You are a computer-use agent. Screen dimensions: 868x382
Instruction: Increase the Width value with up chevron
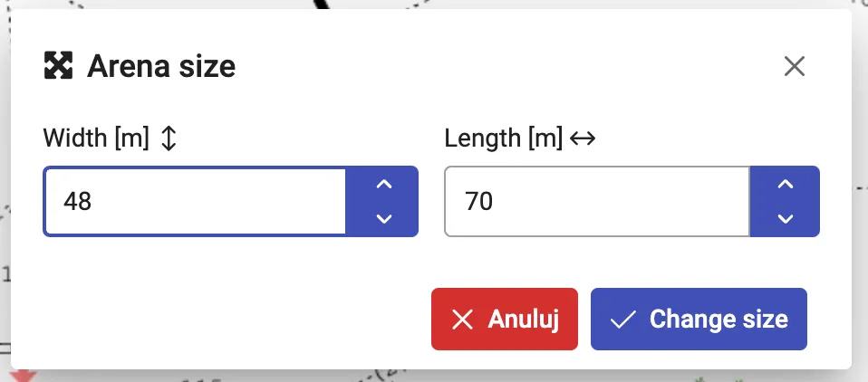click(383, 185)
